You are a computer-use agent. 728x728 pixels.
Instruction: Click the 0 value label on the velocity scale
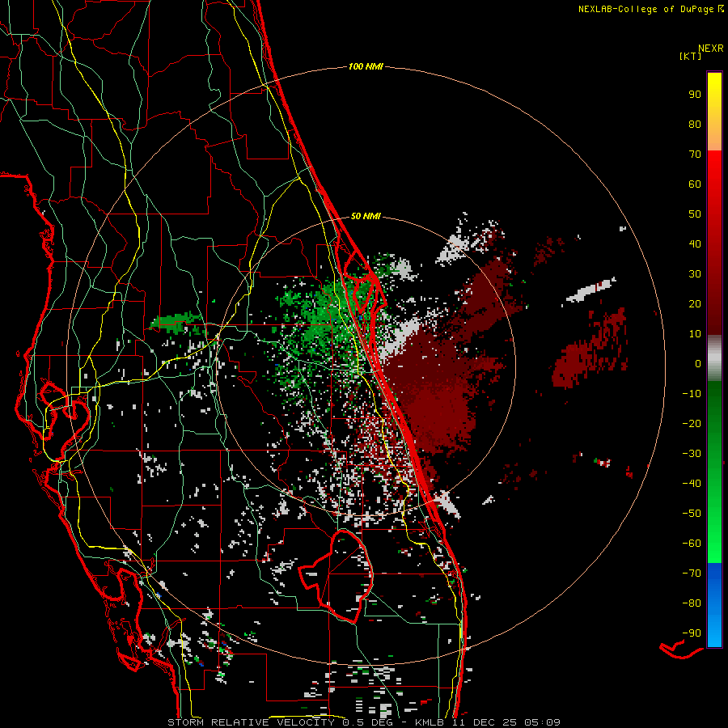pyautogui.click(x=696, y=363)
